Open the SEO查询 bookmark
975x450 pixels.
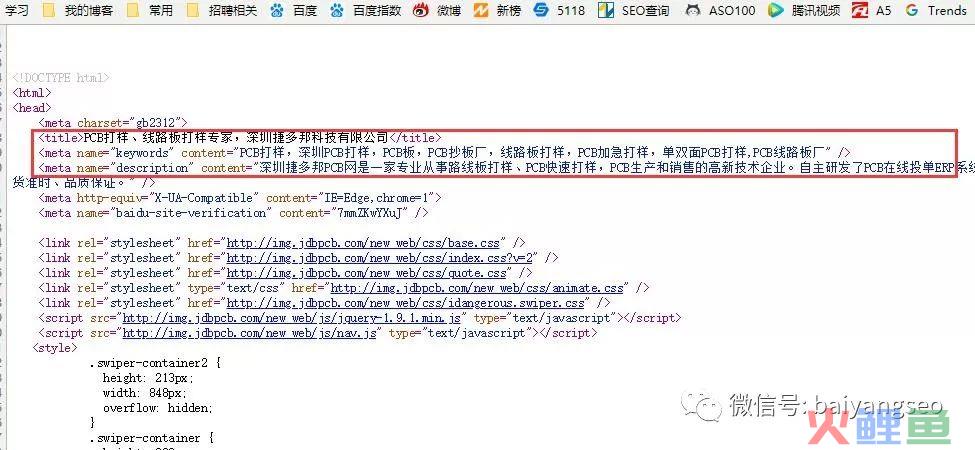634,10
